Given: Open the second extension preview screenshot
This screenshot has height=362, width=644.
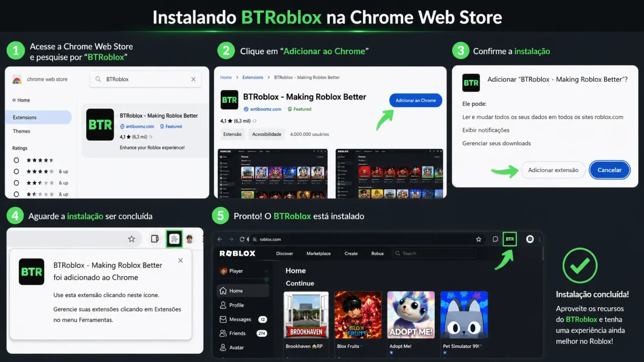Looking at the screenshot, I should 389,173.
